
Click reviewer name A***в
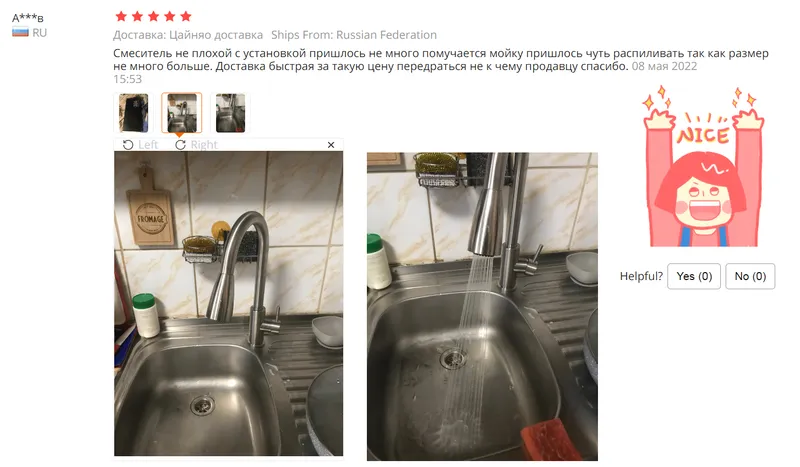pyautogui.click(x=28, y=18)
